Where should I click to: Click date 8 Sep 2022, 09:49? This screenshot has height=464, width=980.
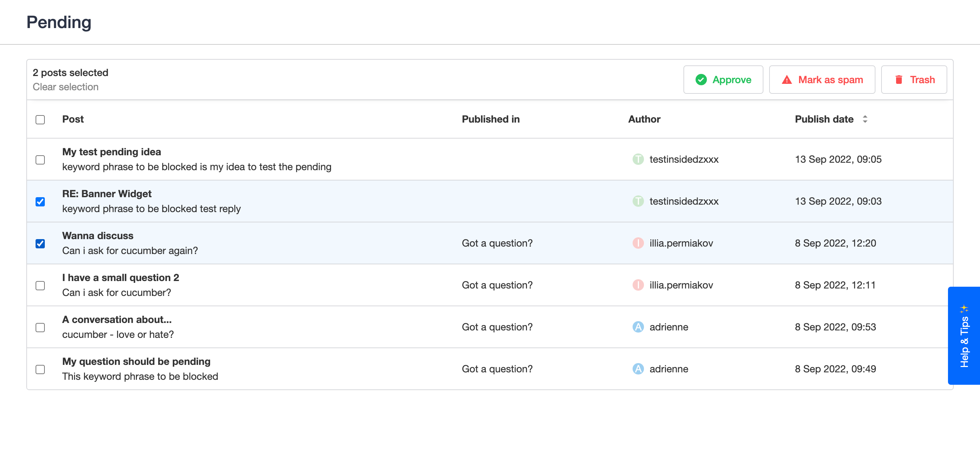[x=835, y=369]
